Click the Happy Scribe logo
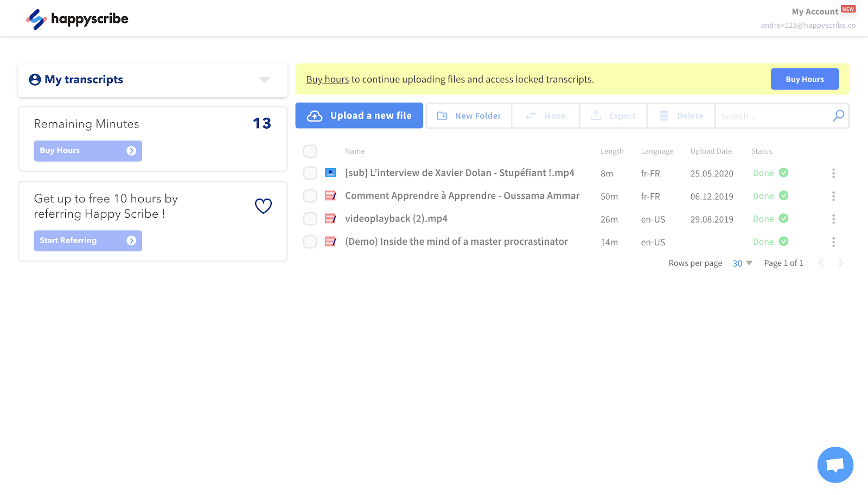 click(x=77, y=19)
